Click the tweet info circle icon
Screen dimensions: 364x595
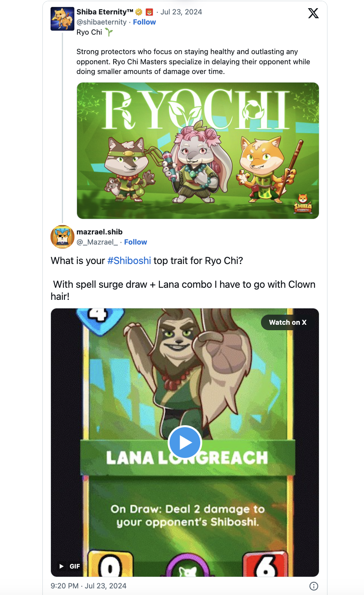tap(313, 586)
